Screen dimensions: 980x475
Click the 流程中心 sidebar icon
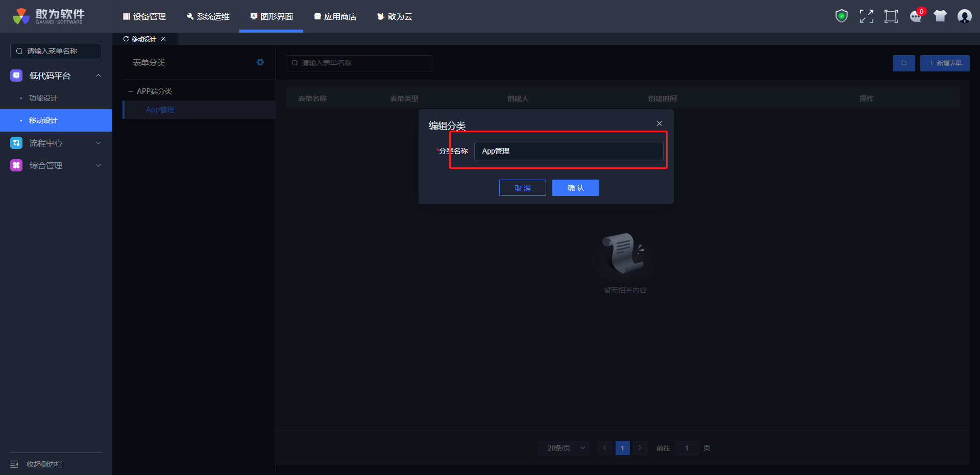(16, 143)
